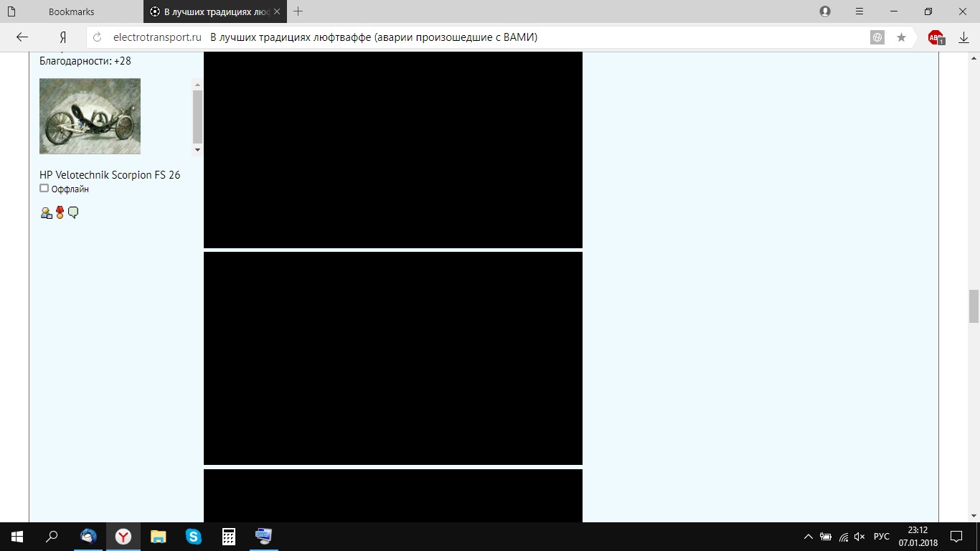The height and width of the screenshot is (551, 980).
Task: Click the medal thanks icon under avatar
Action: point(60,212)
